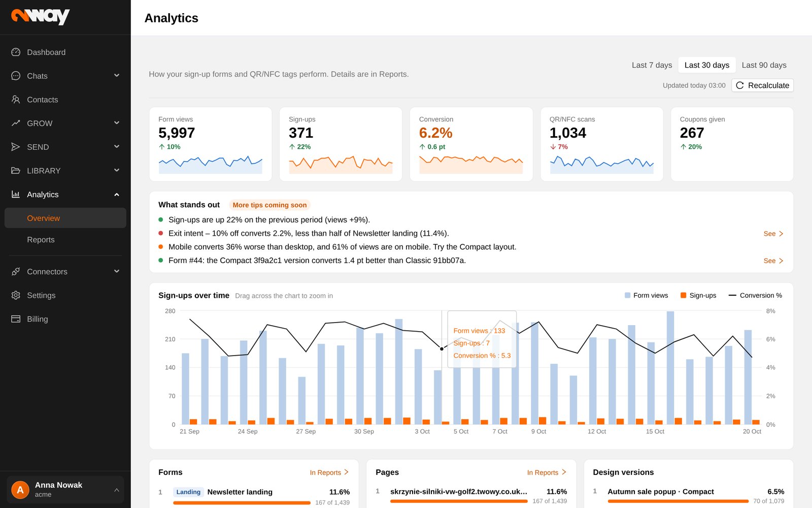Open the Conversion 6.2% stat card
Screen dimensions: 812x508
coord(471,144)
